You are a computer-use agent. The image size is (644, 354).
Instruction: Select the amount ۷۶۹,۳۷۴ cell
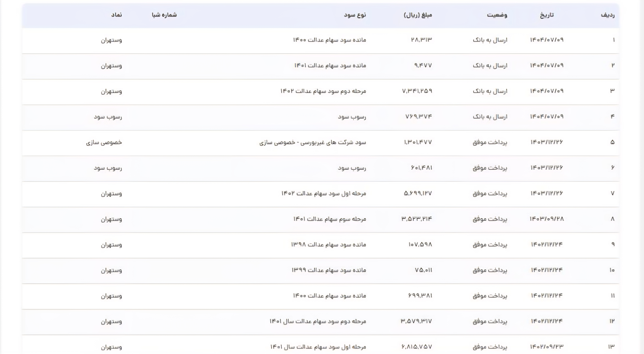418,117
